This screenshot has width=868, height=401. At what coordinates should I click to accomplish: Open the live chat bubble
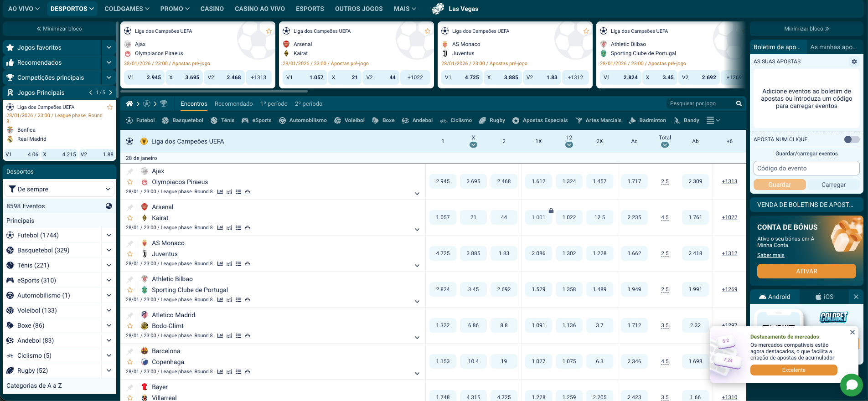tap(852, 385)
